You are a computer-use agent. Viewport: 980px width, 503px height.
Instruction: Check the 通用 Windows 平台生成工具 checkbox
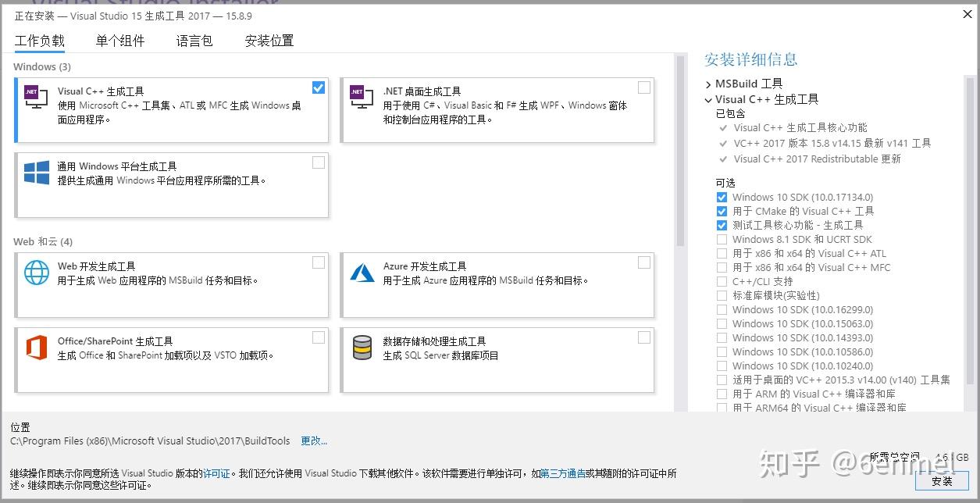point(319,162)
